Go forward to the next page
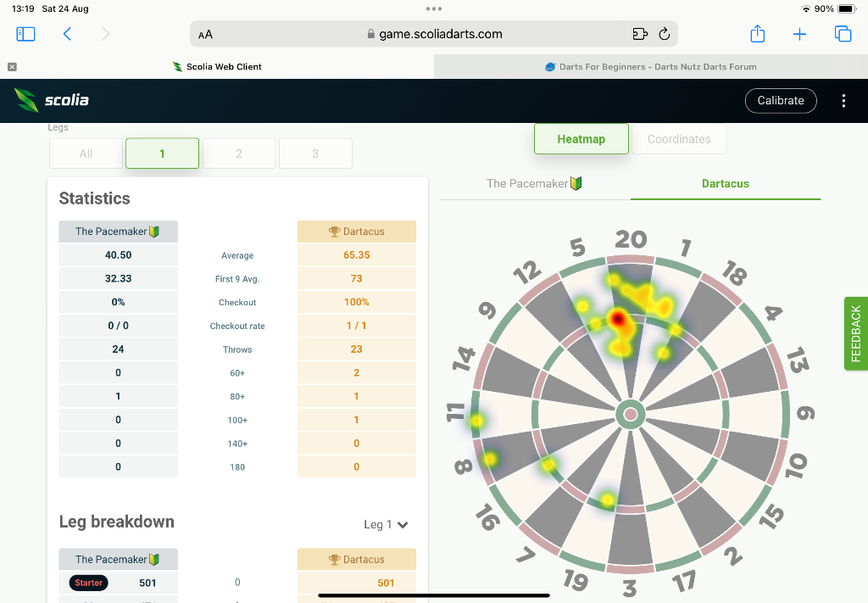 coord(106,34)
